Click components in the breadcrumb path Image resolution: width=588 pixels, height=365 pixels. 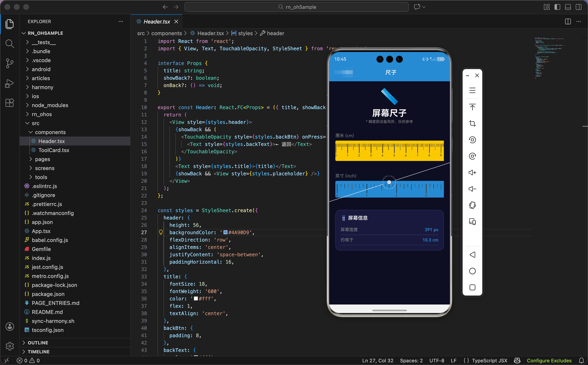click(166, 33)
